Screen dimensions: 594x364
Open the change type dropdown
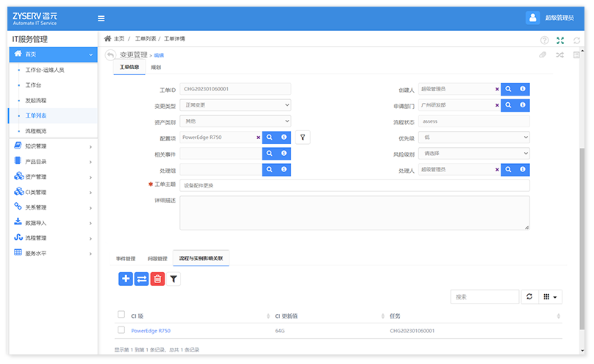click(235, 105)
